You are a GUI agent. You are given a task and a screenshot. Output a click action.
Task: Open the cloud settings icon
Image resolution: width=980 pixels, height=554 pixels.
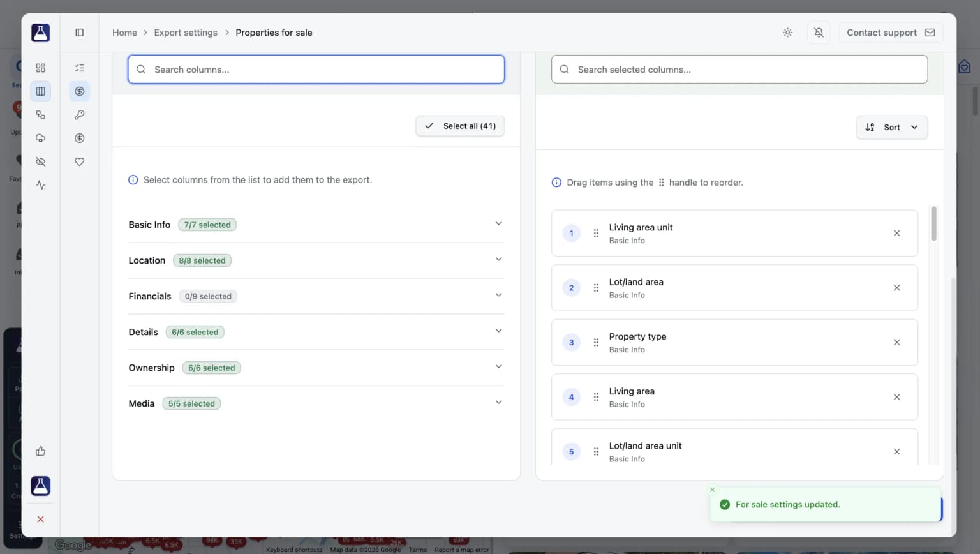coord(41,138)
